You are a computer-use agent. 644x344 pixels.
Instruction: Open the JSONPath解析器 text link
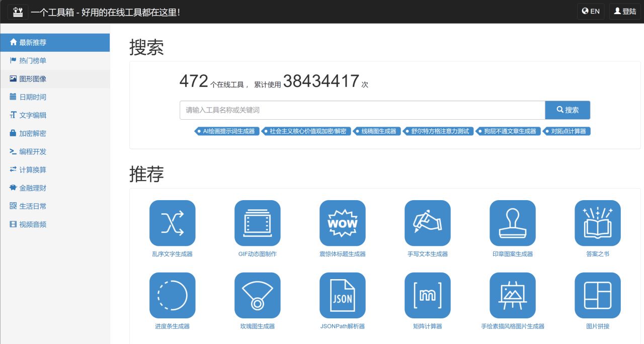click(x=342, y=326)
